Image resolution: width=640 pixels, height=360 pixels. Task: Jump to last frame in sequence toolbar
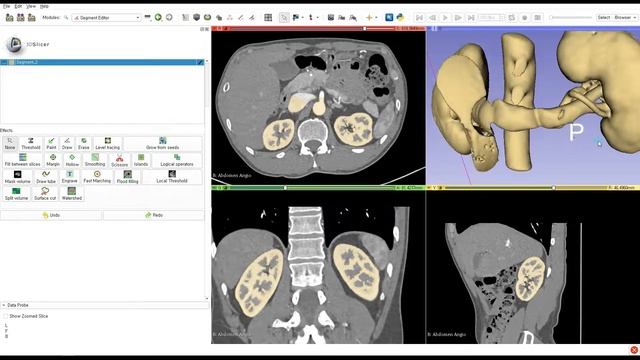(471, 18)
